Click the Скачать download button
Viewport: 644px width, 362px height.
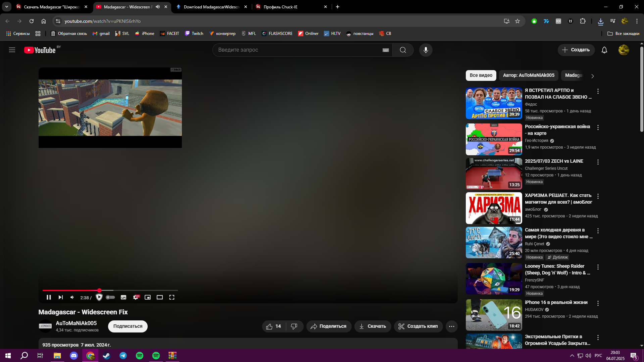coord(373,326)
